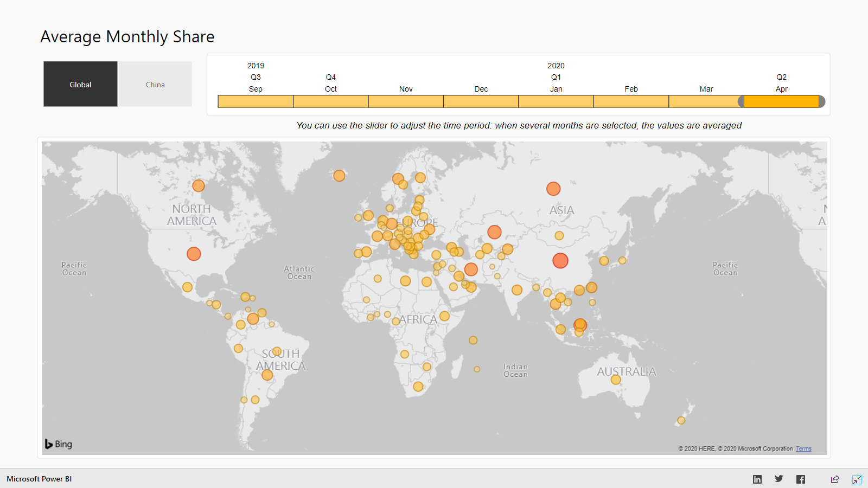Click the South Africa bubble
868x488 pixels.
(x=418, y=387)
